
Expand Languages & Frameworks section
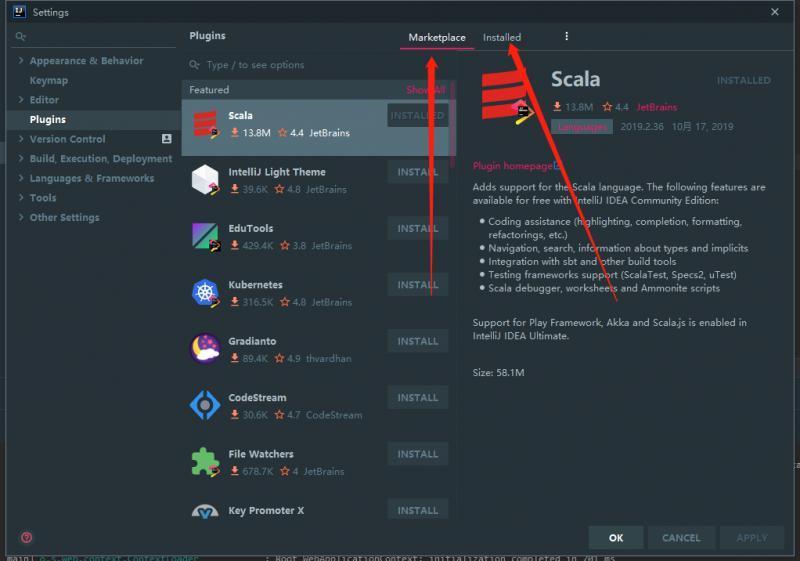21,178
